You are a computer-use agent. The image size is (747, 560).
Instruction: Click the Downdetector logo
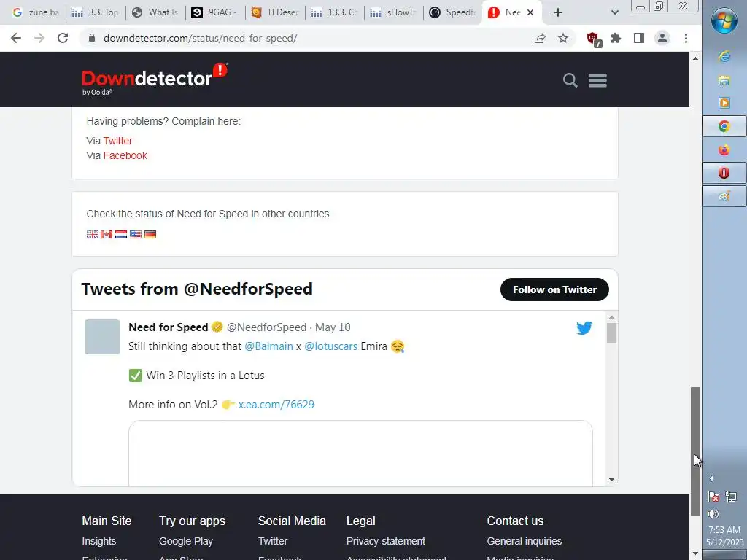coord(155,79)
